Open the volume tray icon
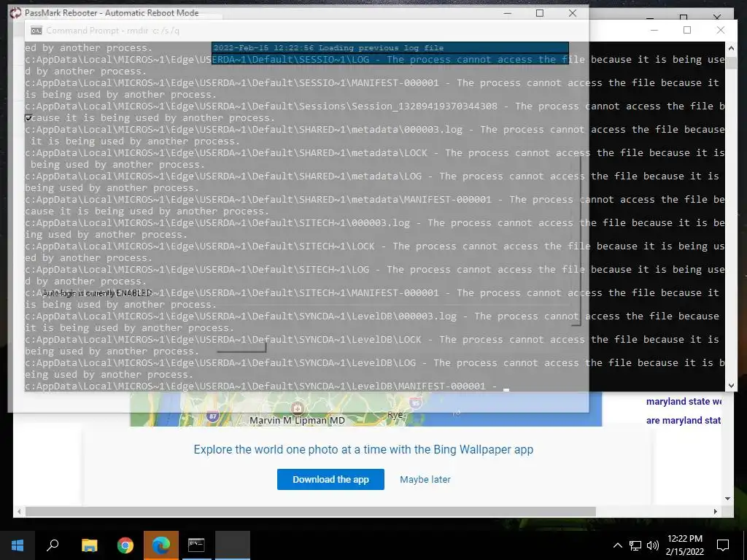This screenshot has height=560, width=747. point(653,545)
